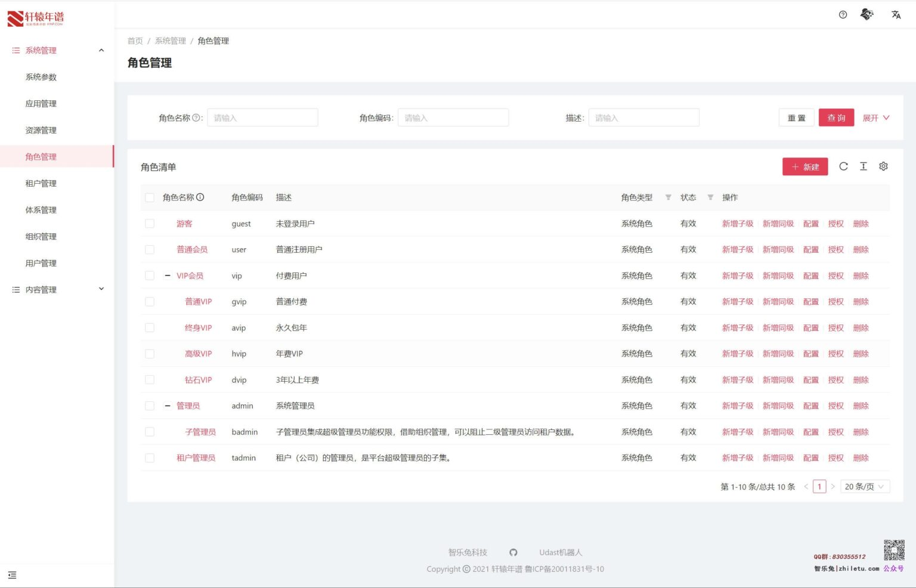Viewport: 916px width, 588px height.
Task: Open 体系管理 in sidebar
Action: (x=41, y=210)
